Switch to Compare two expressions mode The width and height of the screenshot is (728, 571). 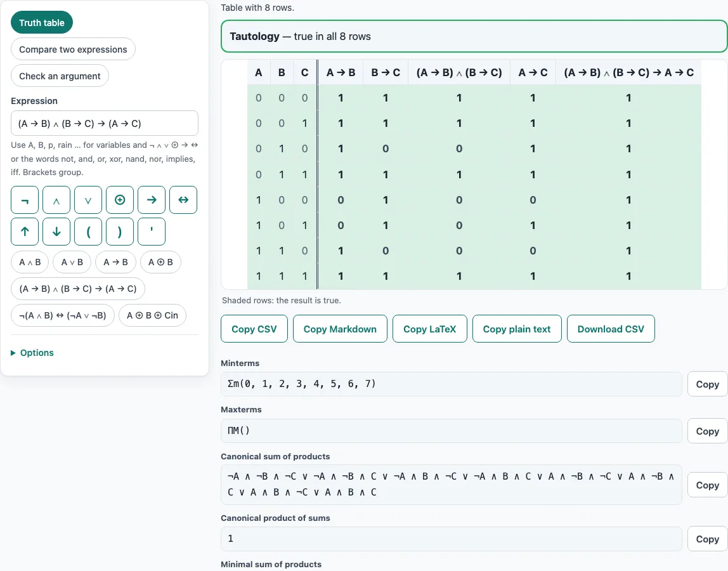[x=73, y=49]
